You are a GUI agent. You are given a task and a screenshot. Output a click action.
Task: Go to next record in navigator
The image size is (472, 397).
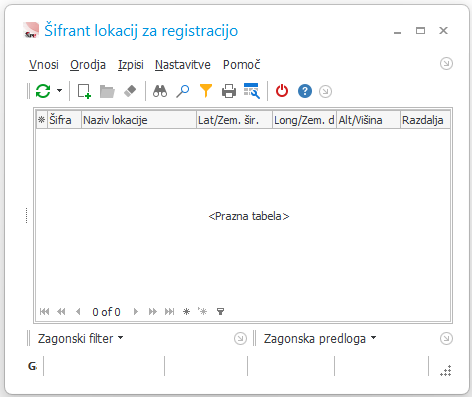(x=136, y=312)
